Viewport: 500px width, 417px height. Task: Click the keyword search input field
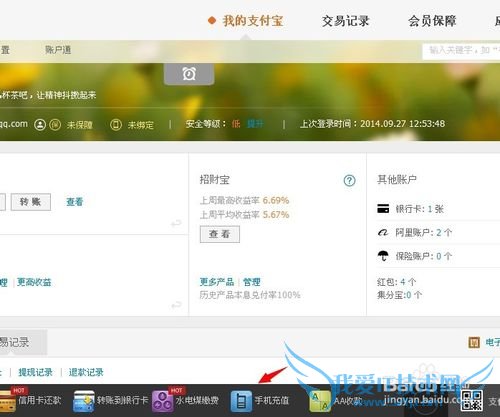(461, 51)
